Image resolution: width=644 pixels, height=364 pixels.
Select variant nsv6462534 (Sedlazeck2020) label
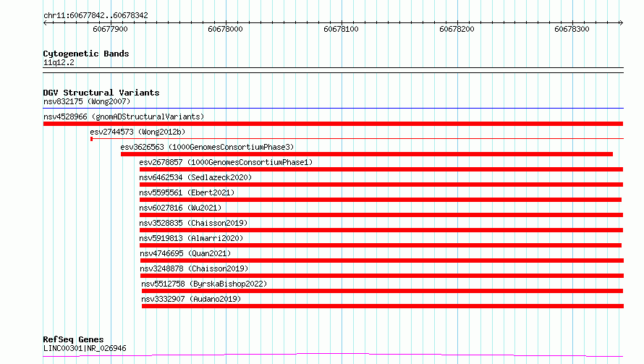(x=195, y=177)
